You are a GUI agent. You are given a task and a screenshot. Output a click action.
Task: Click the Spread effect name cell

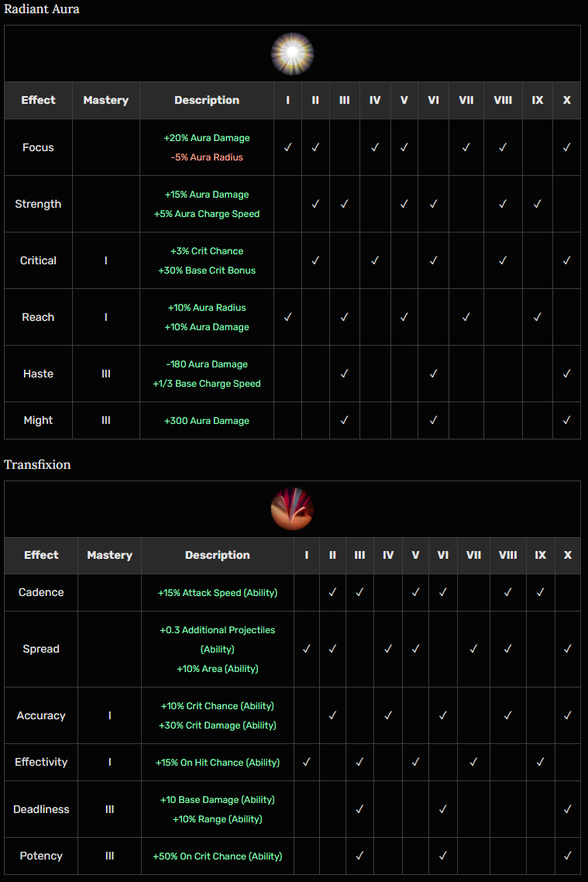(x=41, y=649)
